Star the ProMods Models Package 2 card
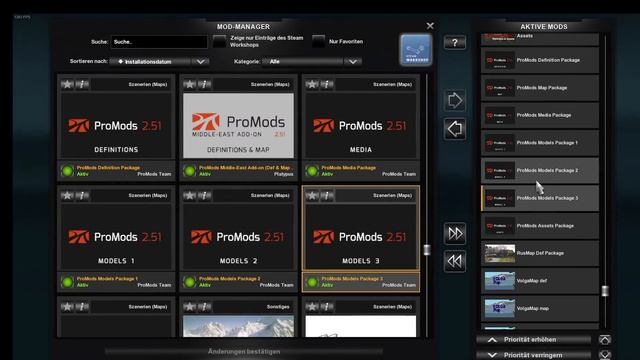This screenshot has width=640, height=360. tap(190, 196)
